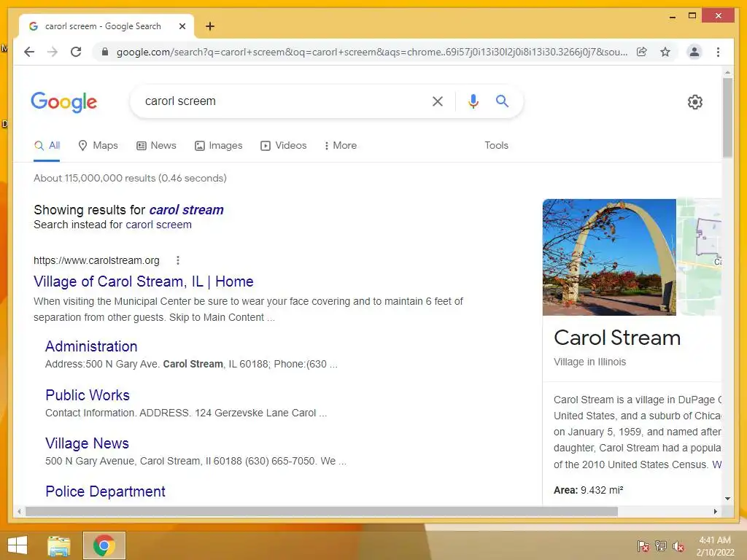The width and height of the screenshot is (747, 560).
Task: Go back using browser back arrow
Action: pos(29,52)
